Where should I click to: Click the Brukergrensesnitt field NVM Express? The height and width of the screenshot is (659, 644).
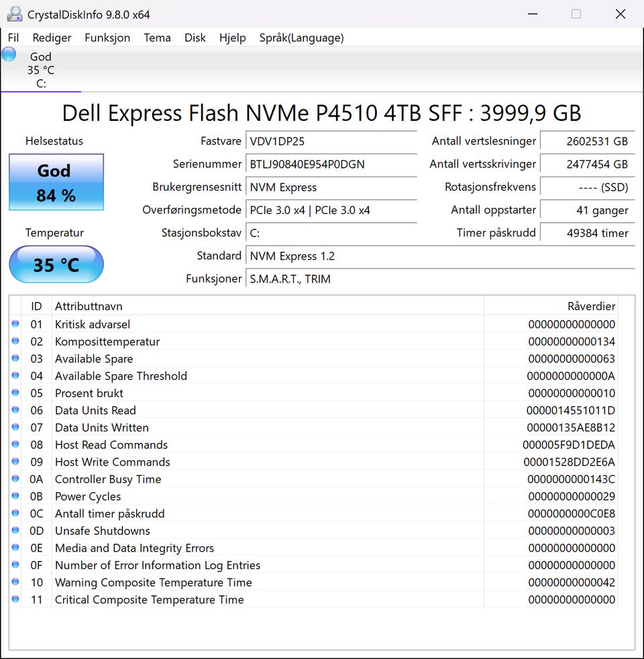pyautogui.click(x=331, y=187)
